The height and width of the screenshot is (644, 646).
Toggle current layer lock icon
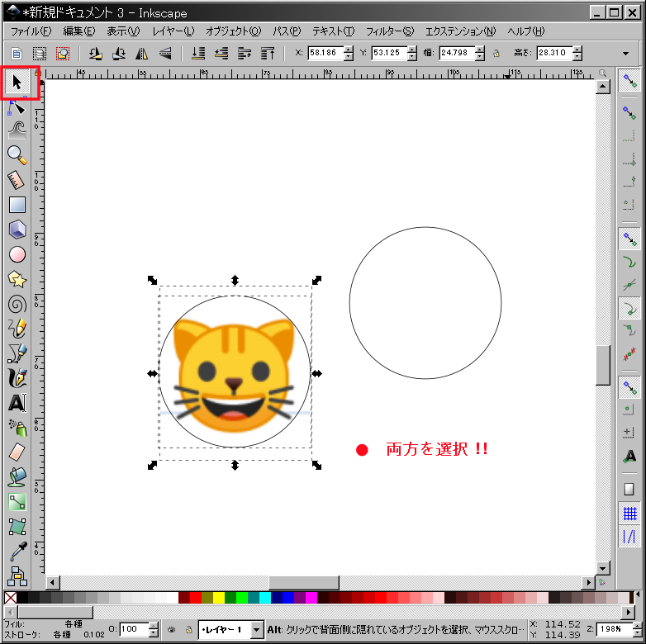(x=188, y=630)
